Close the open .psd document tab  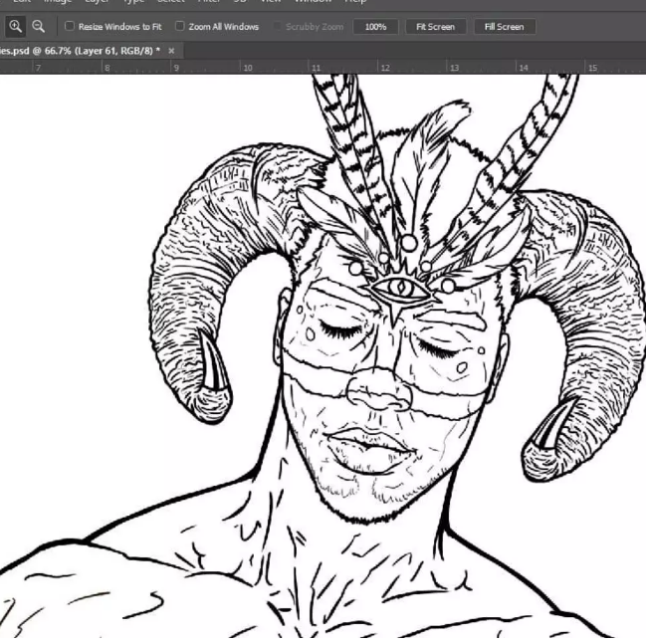tap(171, 50)
